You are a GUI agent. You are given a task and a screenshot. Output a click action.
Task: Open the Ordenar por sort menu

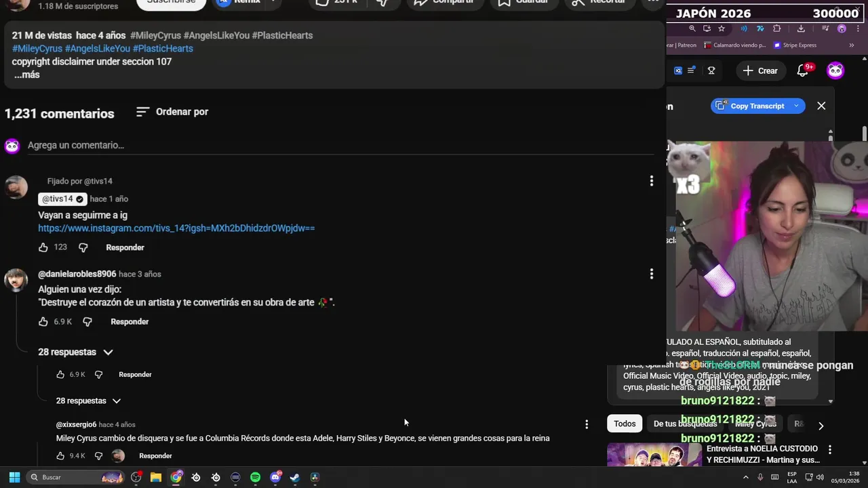pyautogui.click(x=172, y=112)
